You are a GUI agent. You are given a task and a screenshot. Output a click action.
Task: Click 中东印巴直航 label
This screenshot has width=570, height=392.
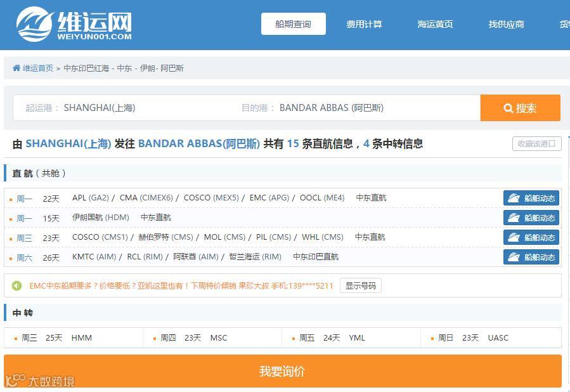[316, 257]
